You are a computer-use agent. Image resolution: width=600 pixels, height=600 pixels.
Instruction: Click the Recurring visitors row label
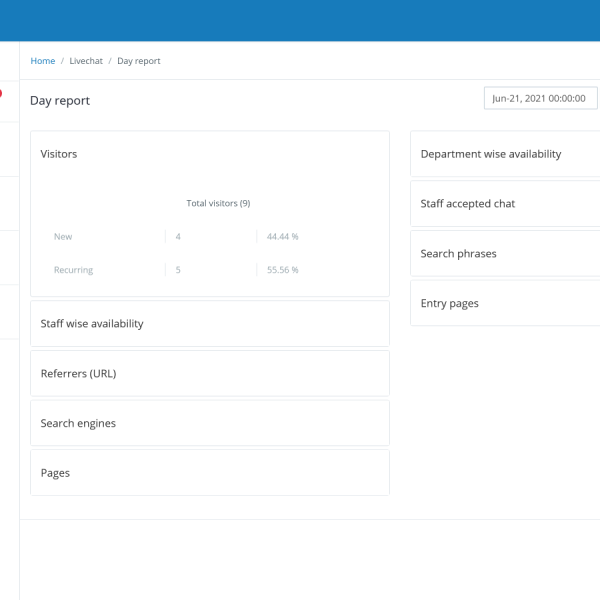coord(73,270)
